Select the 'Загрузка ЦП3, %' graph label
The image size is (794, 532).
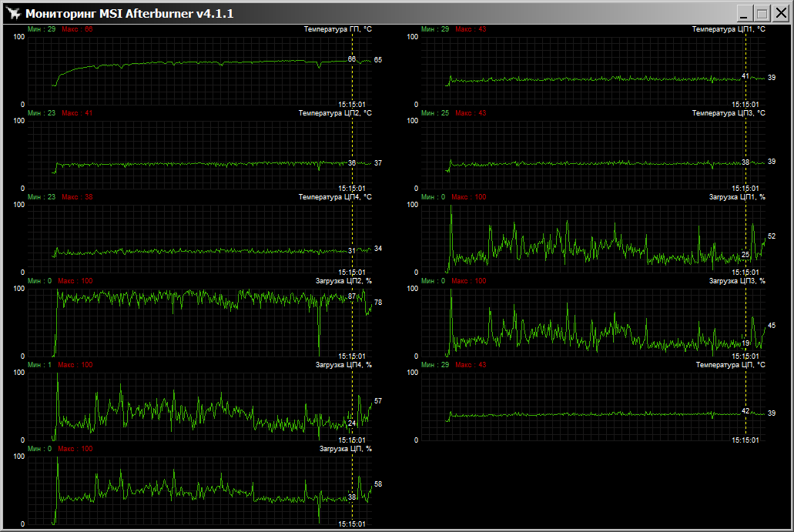coord(736,281)
